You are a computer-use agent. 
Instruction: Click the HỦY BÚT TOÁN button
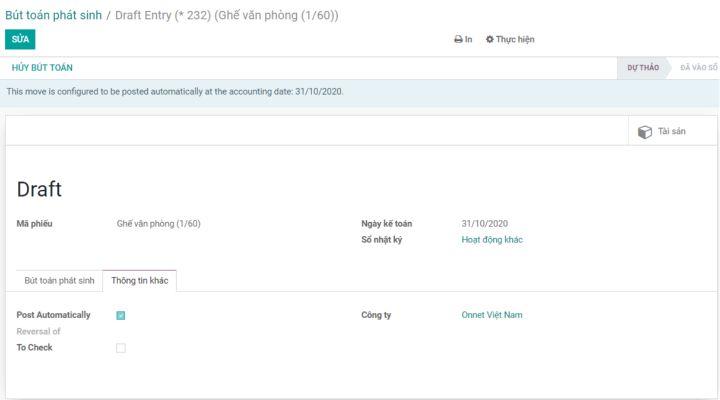pos(42,68)
